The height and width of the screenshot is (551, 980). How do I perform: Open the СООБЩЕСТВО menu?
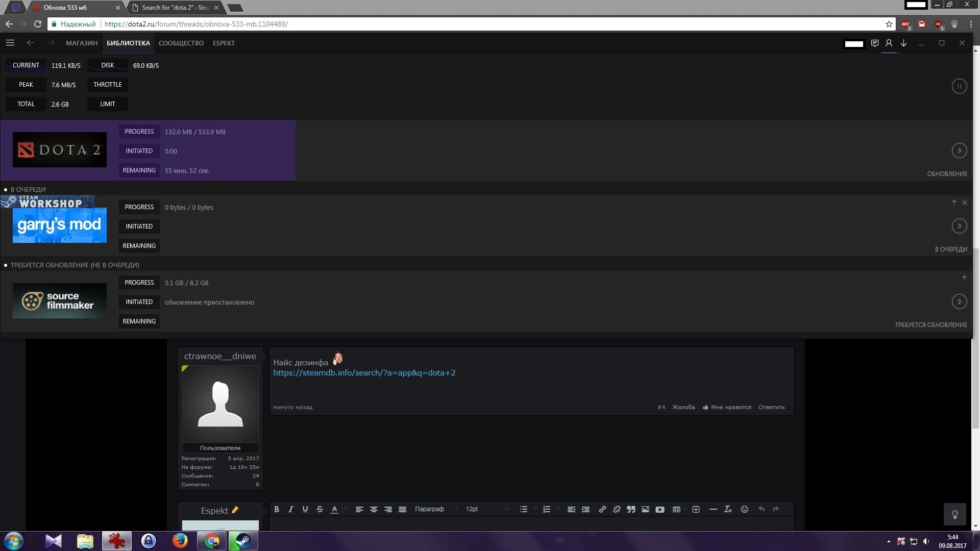click(x=181, y=43)
